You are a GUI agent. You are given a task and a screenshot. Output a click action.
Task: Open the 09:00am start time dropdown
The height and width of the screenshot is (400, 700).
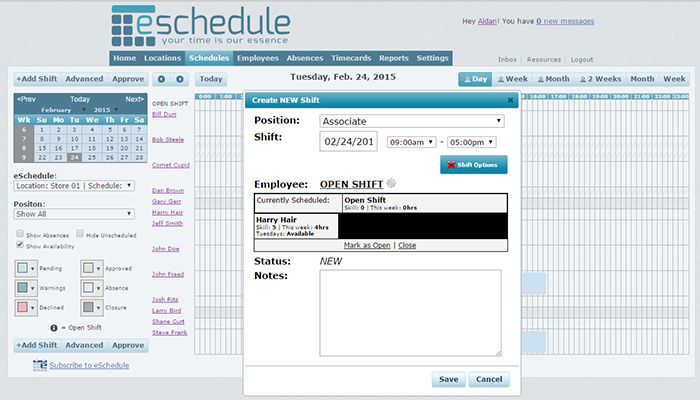411,142
